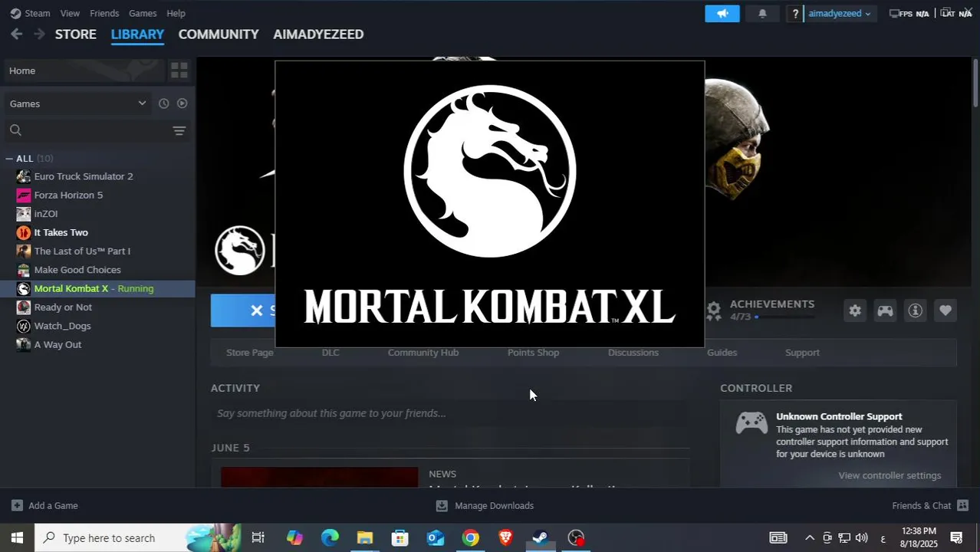The height and width of the screenshot is (552, 980).
Task: Open Discussions link
Action: (633, 353)
